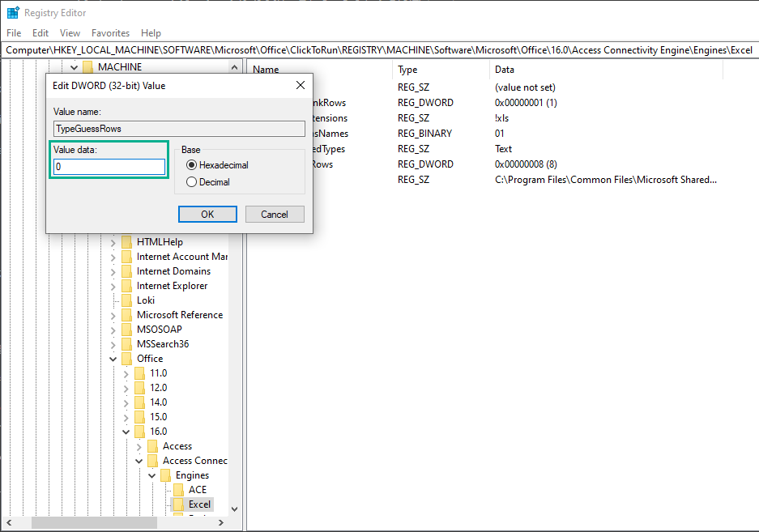Click the Microsoft Reference folder icon
The height and width of the screenshot is (532, 759).
pyautogui.click(x=126, y=314)
